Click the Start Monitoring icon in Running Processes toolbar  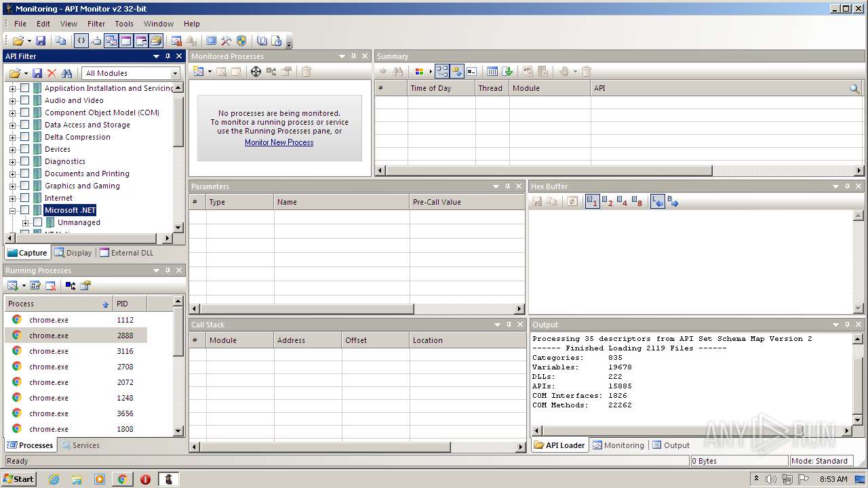pyautogui.click(x=13, y=285)
